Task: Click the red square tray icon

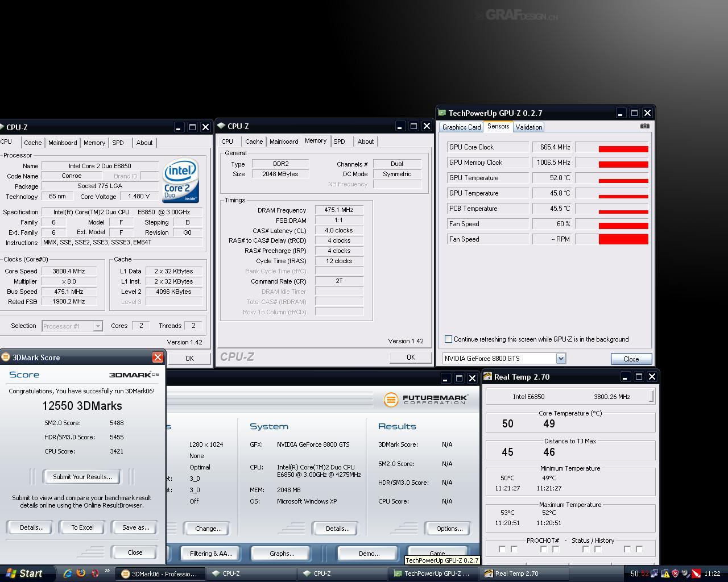Action: [x=696, y=573]
